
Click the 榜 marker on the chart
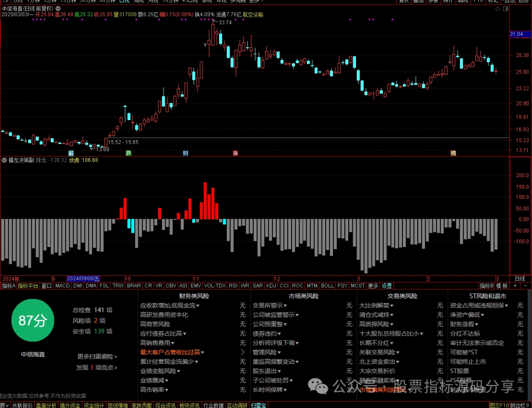(453, 153)
